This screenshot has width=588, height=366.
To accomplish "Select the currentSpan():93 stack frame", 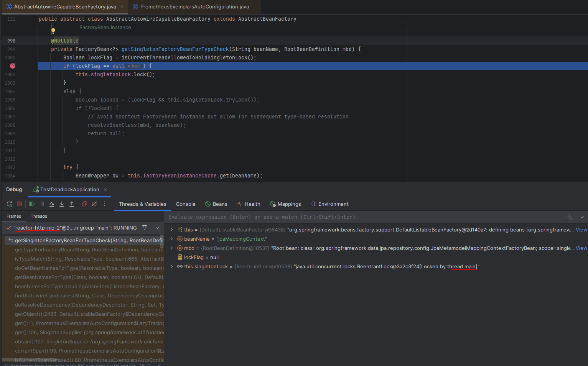I will point(84,351).
